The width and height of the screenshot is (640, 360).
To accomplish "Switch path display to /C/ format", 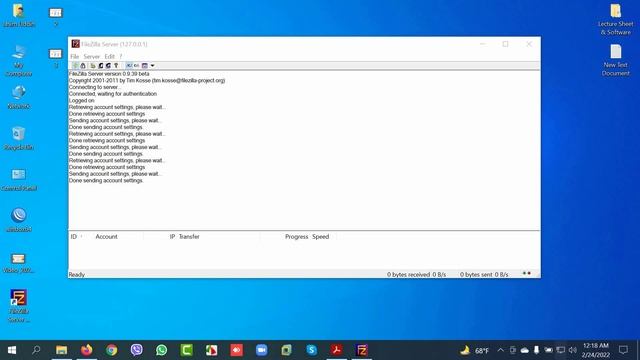I will 129,65.
